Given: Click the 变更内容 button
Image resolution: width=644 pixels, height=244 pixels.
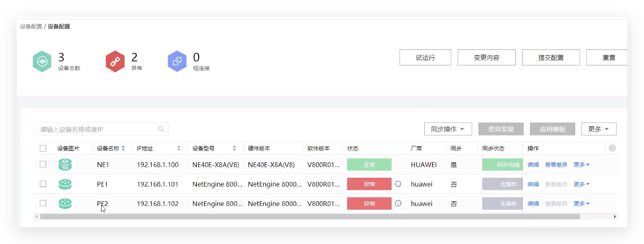Looking at the screenshot, I should [486, 57].
